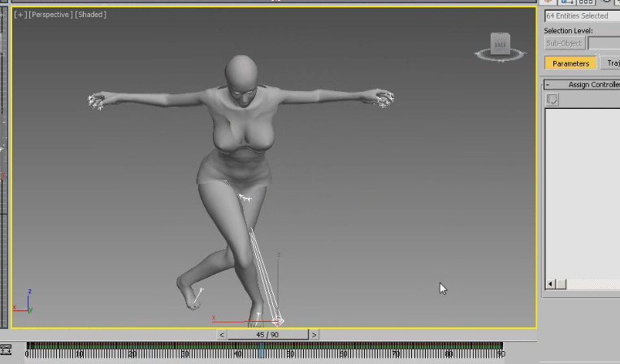Click the controller list scrollbar left arrow
Screen dimensions: 620x364
point(551,284)
